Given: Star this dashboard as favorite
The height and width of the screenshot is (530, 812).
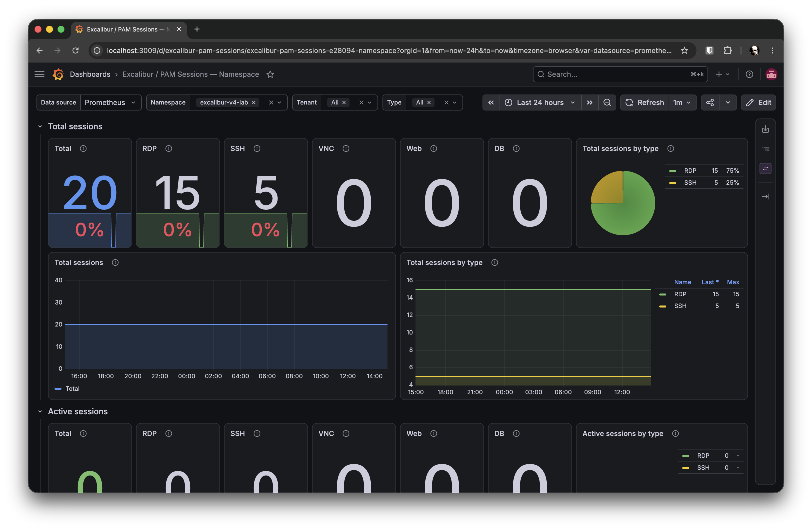Looking at the screenshot, I should pyautogui.click(x=270, y=74).
